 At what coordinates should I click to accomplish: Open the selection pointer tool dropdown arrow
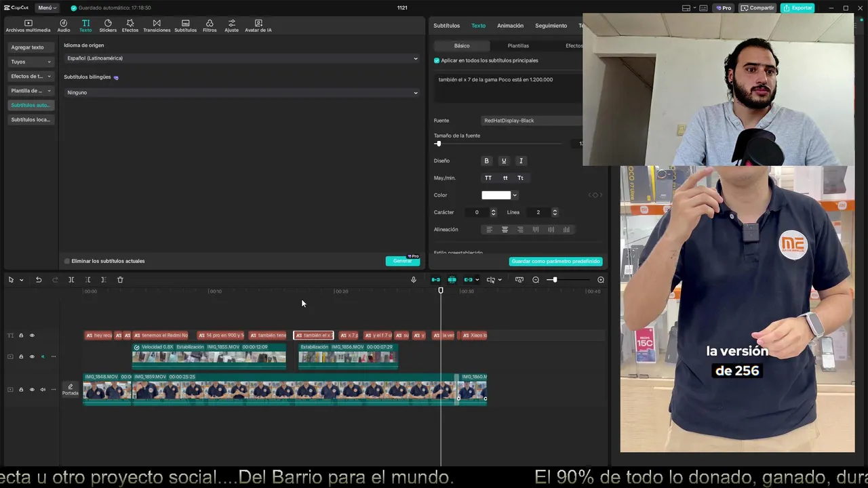(x=21, y=280)
